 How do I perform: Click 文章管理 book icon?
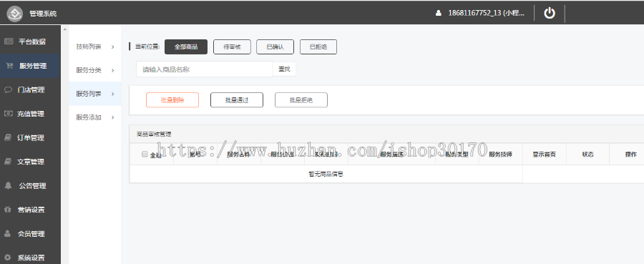tap(8, 162)
